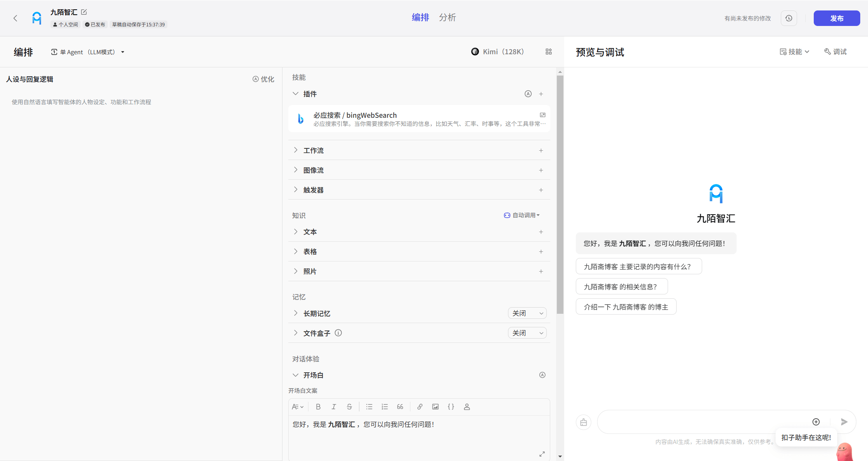Click the send message arrow icon
This screenshot has width=868, height=461.
coord(844,422)
